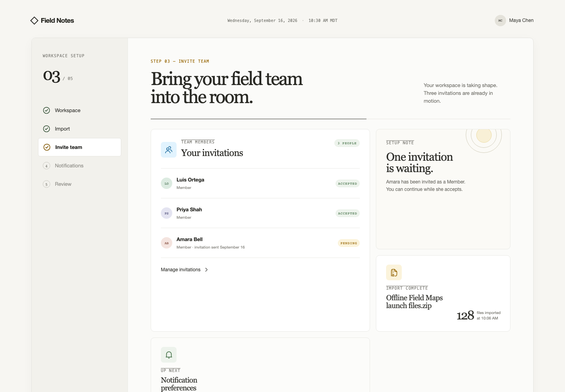The height and width of the screenshot is (392, 565).
Task: Open the Notifications setup step
Action: point(80,166)
